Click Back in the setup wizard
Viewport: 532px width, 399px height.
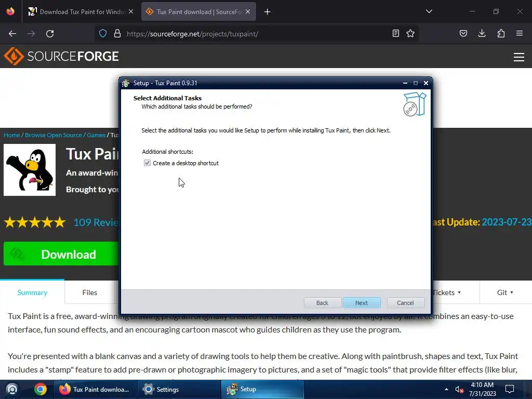[322, 303]
